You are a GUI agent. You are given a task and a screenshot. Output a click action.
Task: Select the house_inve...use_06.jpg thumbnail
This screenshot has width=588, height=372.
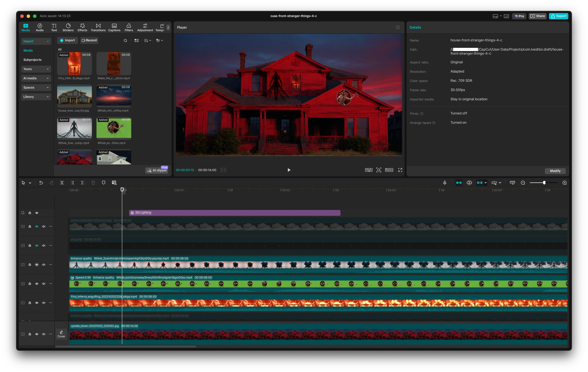[75, 96]
